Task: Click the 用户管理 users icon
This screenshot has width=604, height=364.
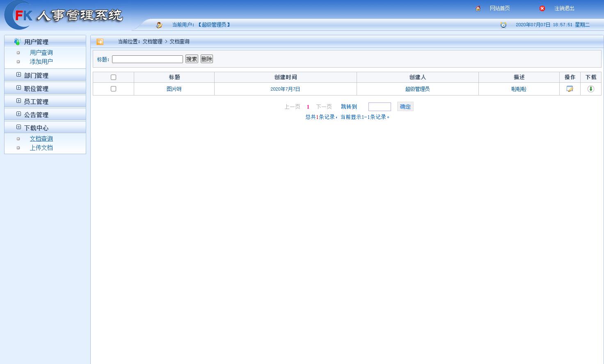Action: [x=17, y=42]
